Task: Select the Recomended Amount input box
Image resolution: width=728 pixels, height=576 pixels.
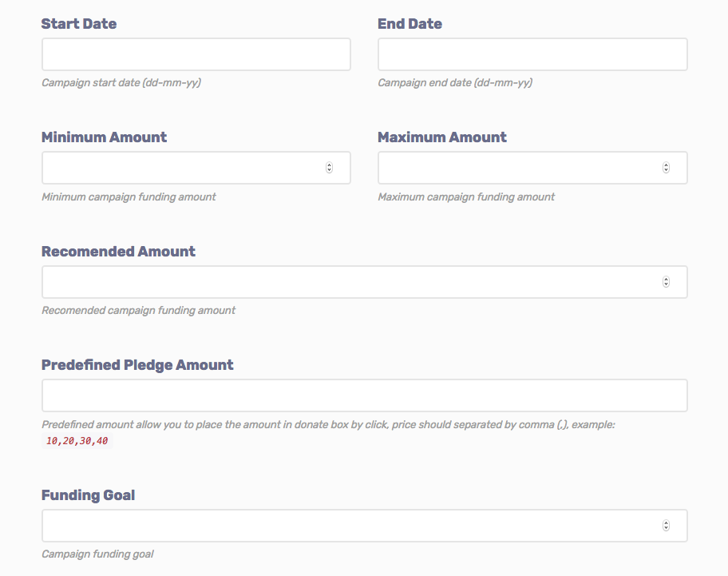Action: pos(351,282)
